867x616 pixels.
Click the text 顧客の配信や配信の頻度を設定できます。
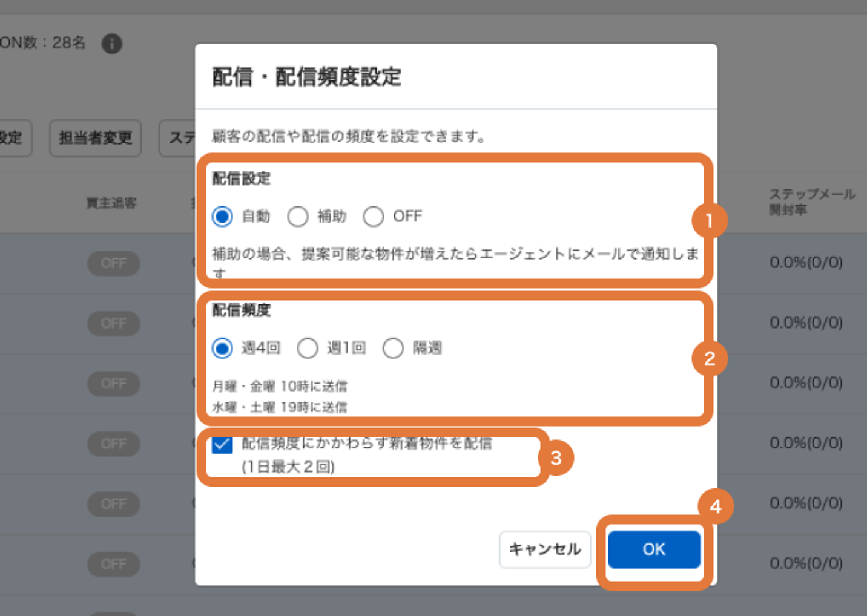(349, 137)
